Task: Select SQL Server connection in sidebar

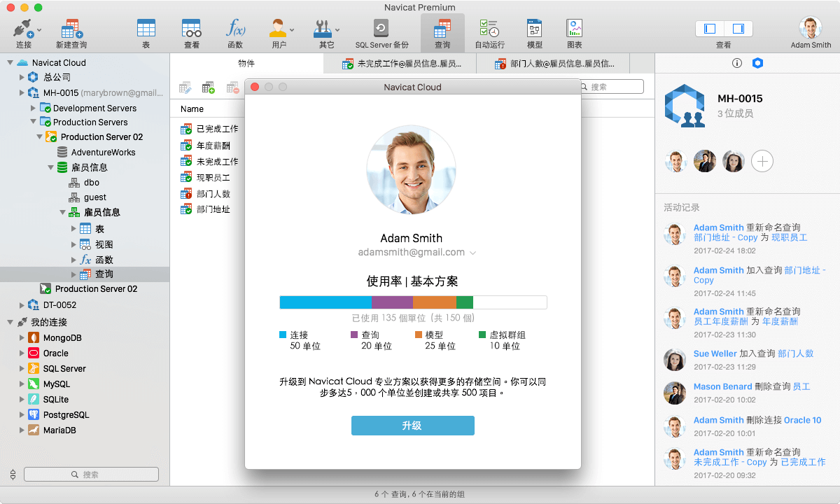Action: [64, 369]
